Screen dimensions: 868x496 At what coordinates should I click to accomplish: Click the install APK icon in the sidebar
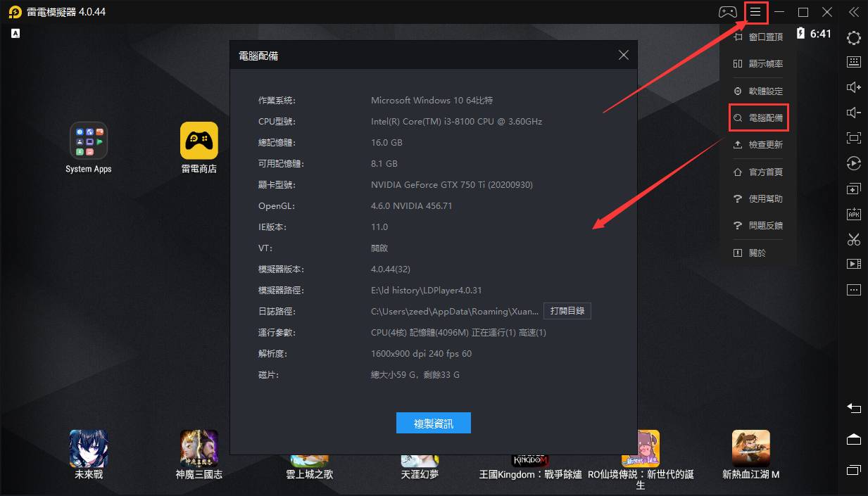coord(853,215)
